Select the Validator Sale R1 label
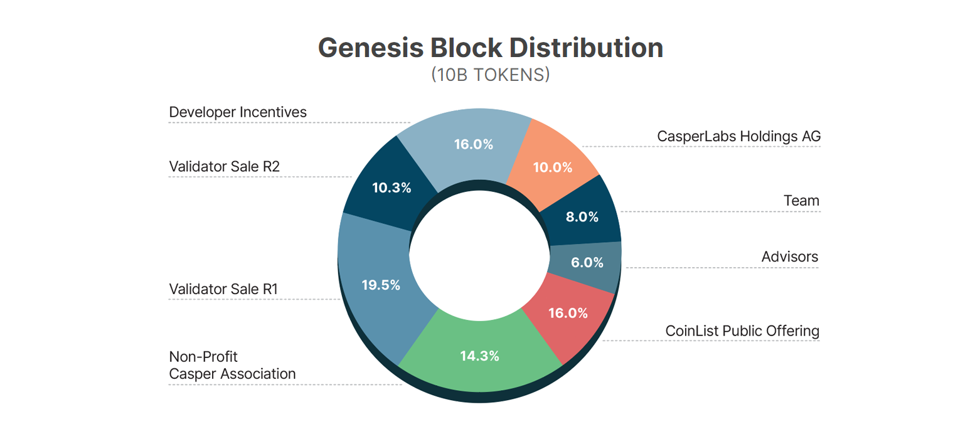The height and width of the screenshot is (429, 980). [x=223, y=289]
